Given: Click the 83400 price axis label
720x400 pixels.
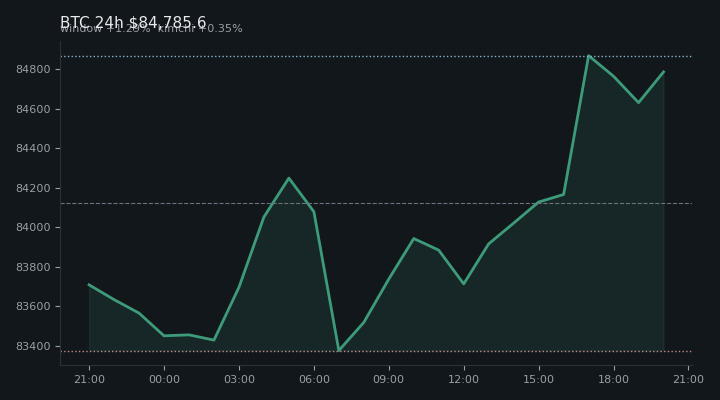Looking at the screenshot, I should click(x=33, y=346).
